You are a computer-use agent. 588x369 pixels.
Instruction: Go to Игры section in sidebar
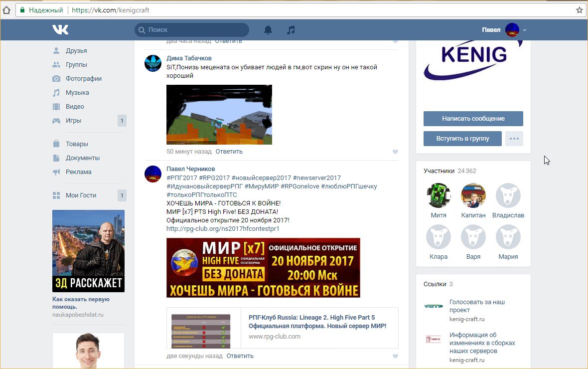(x=73, y=121)
